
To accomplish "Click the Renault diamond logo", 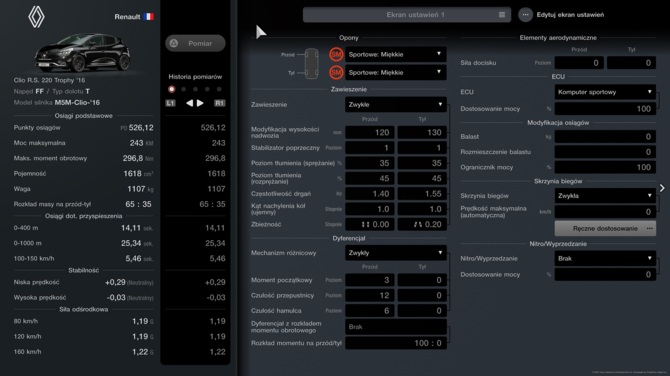I will coord(36,17).
